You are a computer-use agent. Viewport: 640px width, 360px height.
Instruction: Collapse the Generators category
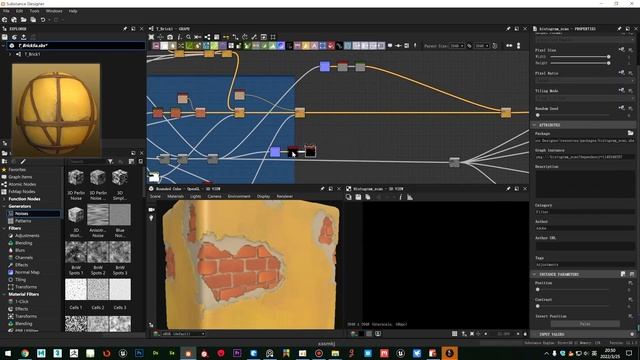[x=4, y=206]
